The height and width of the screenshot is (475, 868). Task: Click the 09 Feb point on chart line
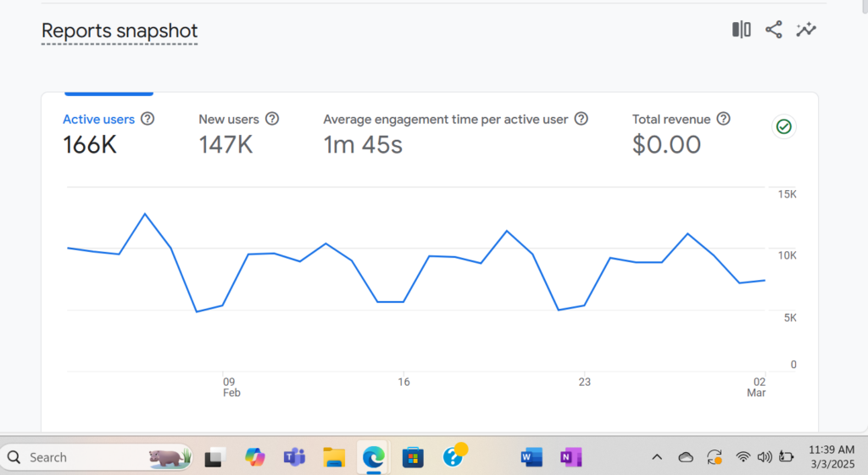pyautogui.click(x=223, y=305)
